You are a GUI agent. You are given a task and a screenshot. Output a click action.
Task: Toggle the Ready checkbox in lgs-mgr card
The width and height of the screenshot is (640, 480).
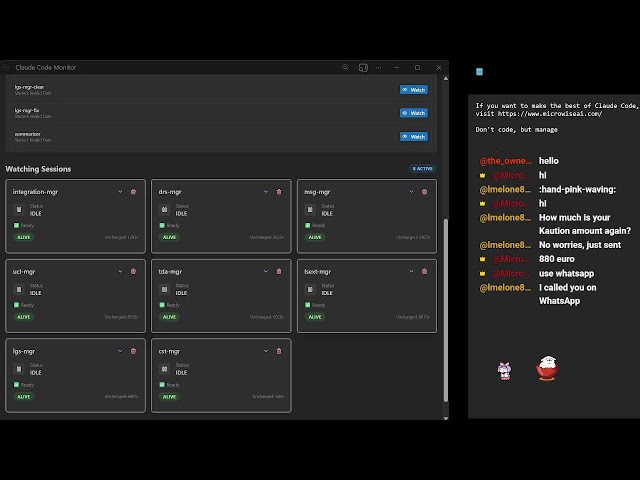[x=16, y=384]
